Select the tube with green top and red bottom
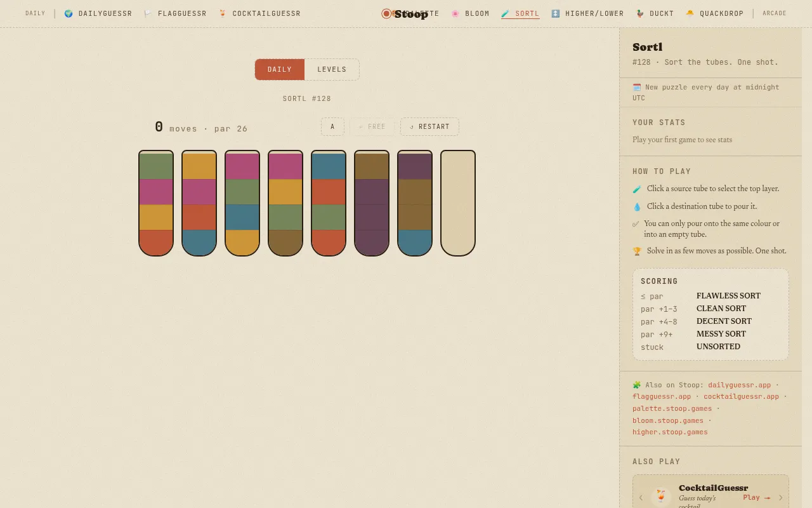812x508 pixels. pyautogui.click(x=156, y=203)
